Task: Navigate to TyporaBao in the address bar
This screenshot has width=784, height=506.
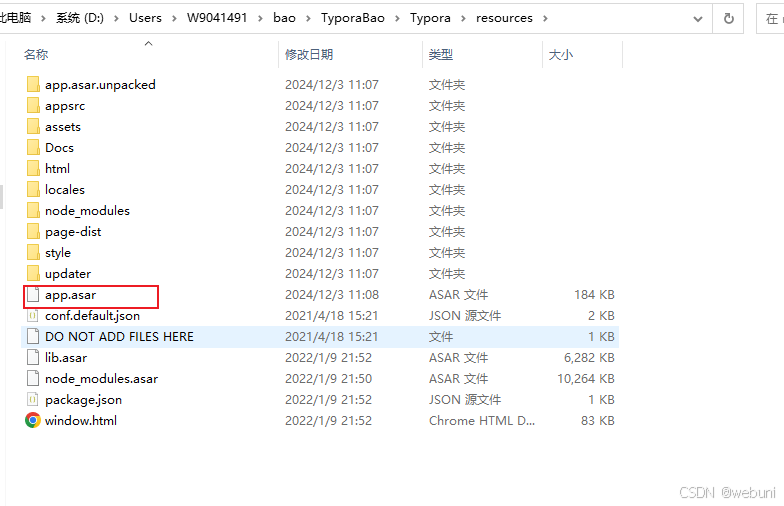Action: pos(352,18)
